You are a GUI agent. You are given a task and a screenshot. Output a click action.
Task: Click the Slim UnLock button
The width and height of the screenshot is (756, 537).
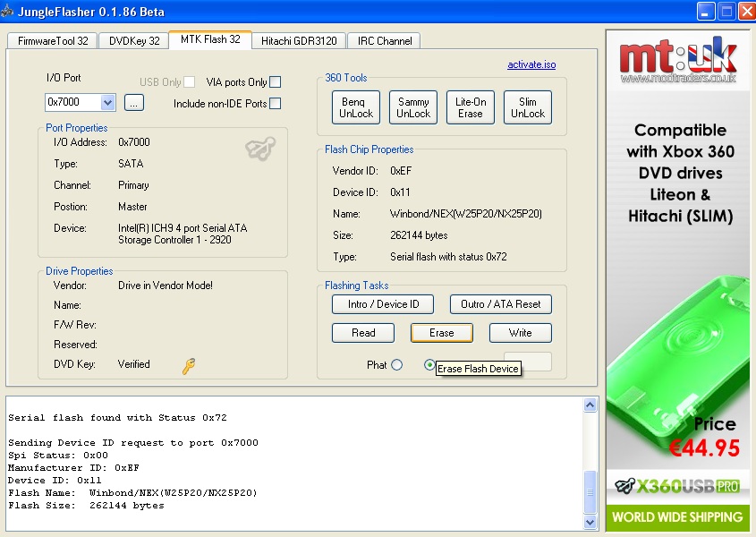point(528,107)
